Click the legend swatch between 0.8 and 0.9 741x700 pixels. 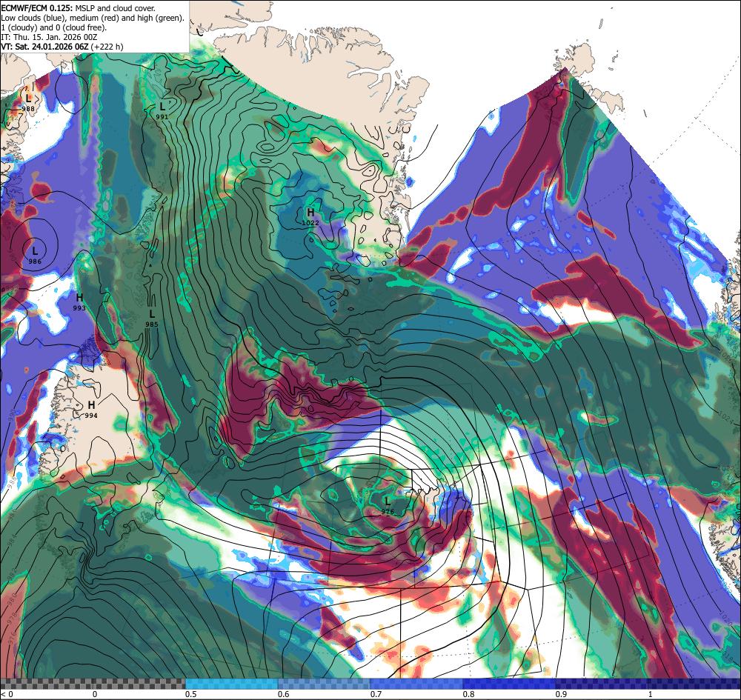(510, 684)
